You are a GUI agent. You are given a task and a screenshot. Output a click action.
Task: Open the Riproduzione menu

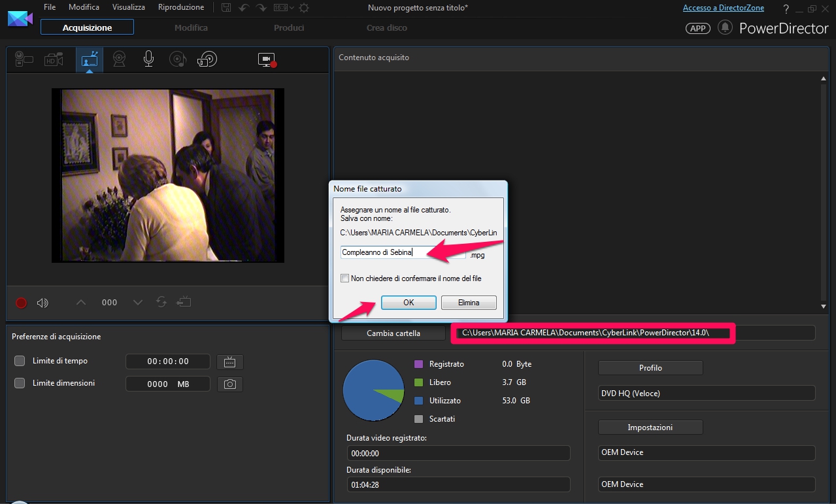180,7
